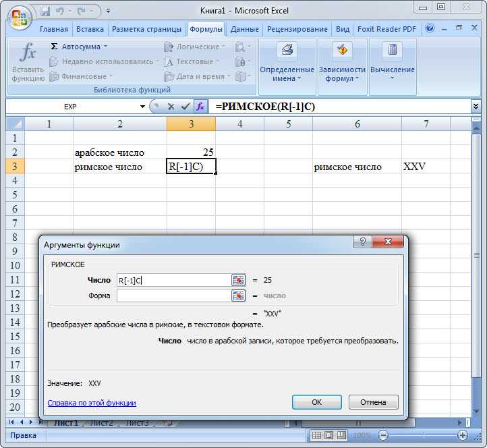The height and width of the screenshot is (448, 487).
Task: Click the Redo arrow icon
Action: point(82,11)
